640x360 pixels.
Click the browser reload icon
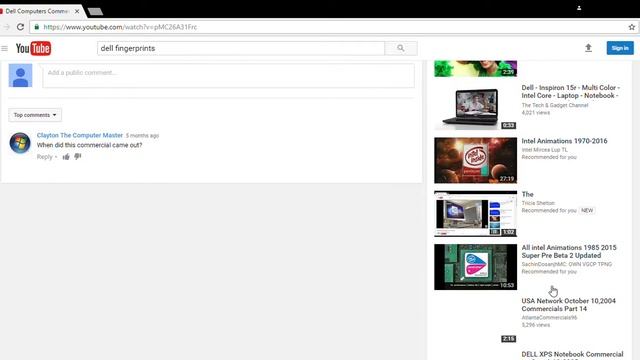20,27
